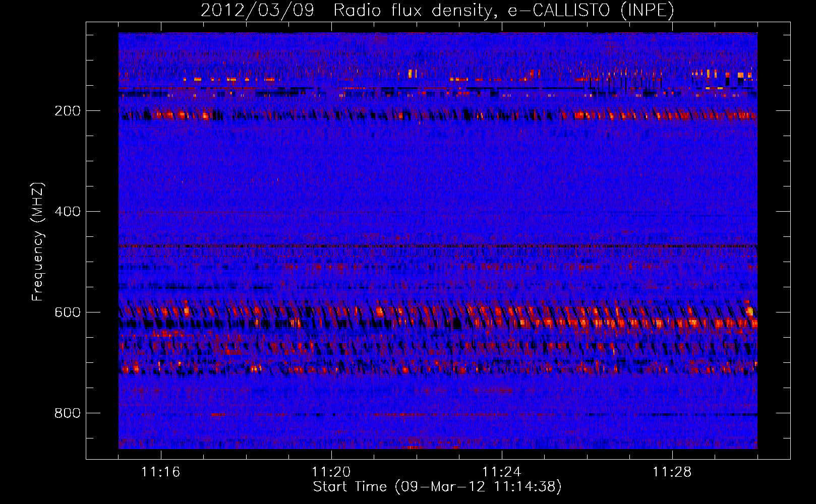816x504 pixels.
Task: Click the 11:16 time tick label
Action: pyautogui.click(x=161, y=472)
